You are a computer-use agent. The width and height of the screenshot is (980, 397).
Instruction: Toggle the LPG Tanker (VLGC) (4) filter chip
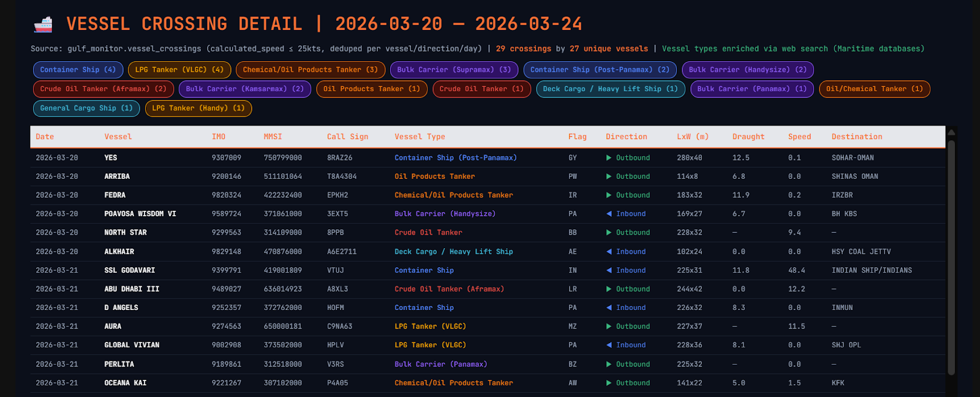pos(179,70)
